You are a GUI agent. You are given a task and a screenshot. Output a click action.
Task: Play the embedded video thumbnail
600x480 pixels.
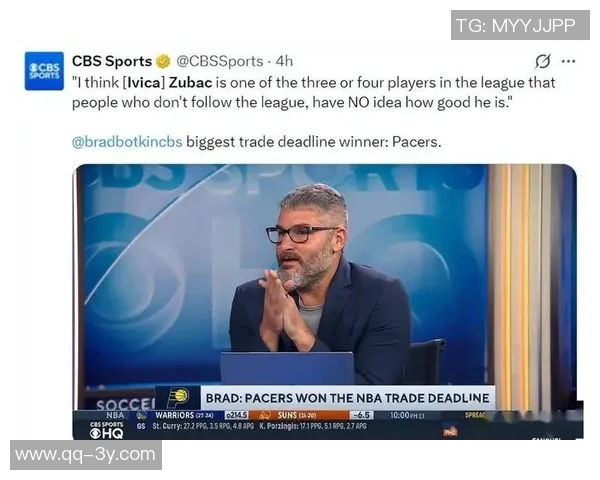pyautogui.click(x=324, y=302)
